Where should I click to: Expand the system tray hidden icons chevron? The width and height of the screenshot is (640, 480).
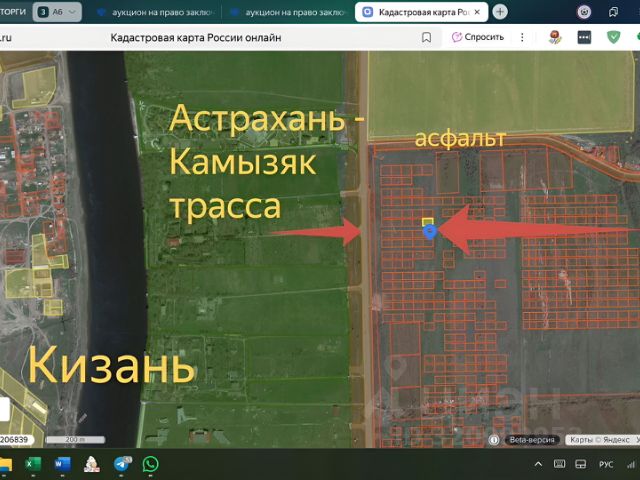[x=538, y=464]
